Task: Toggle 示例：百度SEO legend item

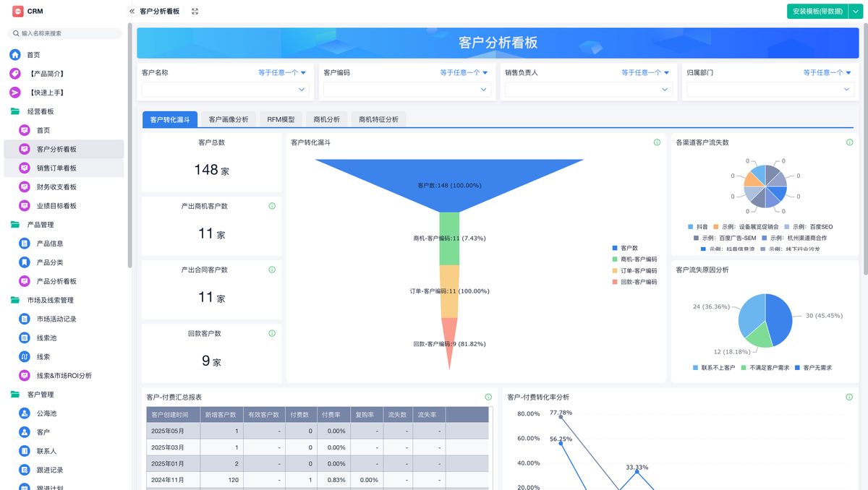Action: coord(808,226)
